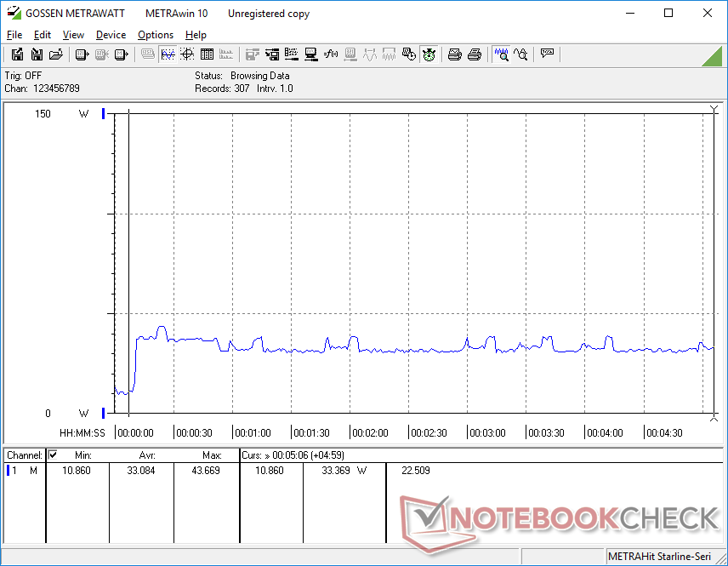This screenshot has height=566, width=728.
Task: Click the X marker at bottom of right cursor
Action: [x=714, y=418]
